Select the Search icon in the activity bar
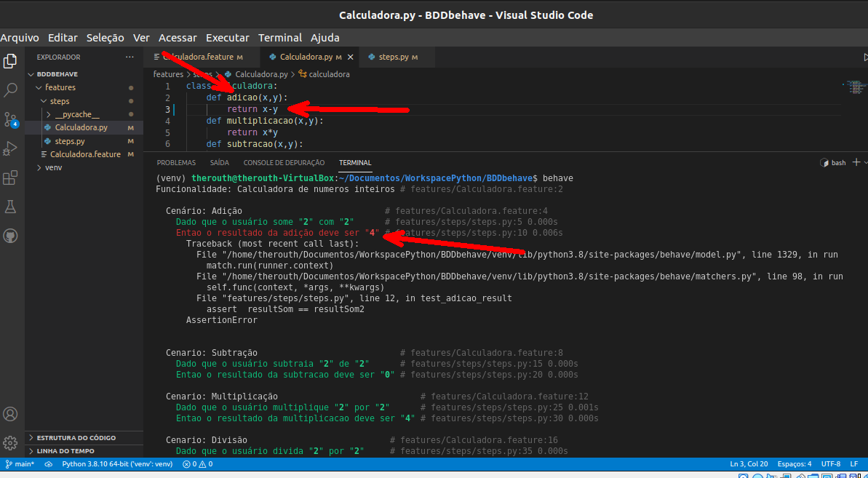Image resolution: width=868 pixels, height=478 pixels. 9,89
